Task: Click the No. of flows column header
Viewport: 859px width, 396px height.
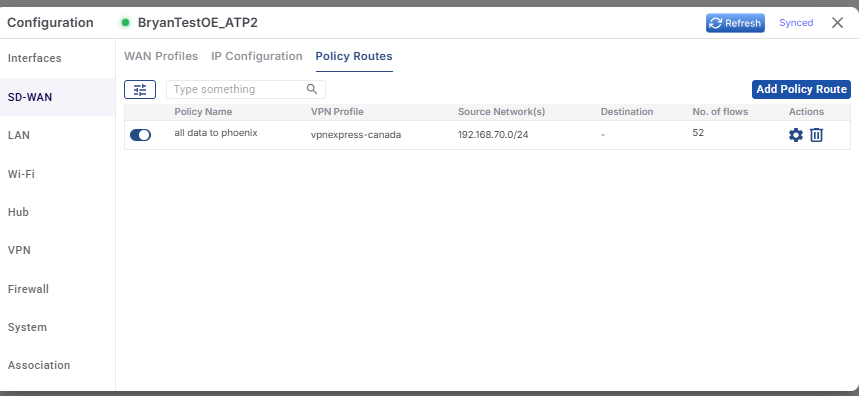Action: [720, 112]
